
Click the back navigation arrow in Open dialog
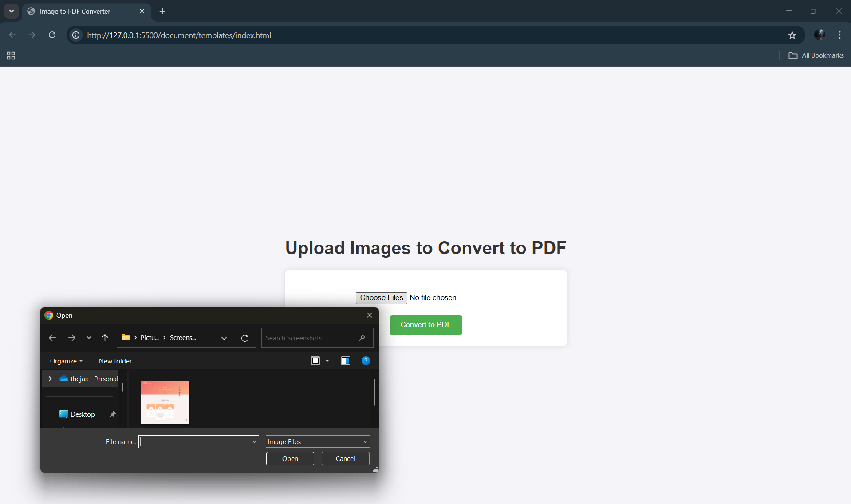(52, 337)
